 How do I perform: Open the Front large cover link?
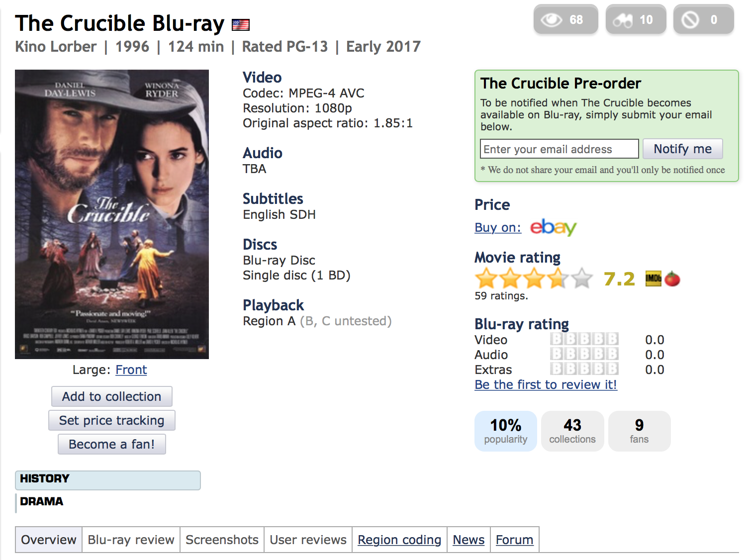131,370
